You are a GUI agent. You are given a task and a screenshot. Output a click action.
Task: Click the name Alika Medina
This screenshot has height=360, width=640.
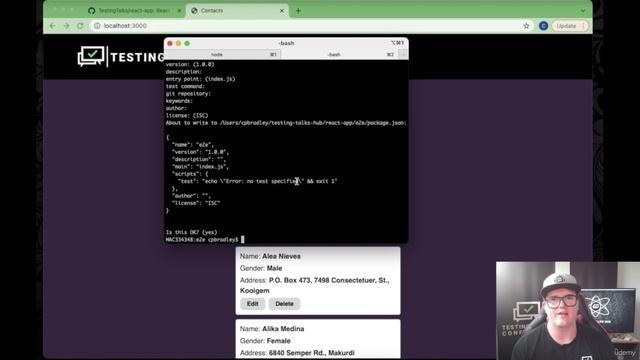pyautogui.click(x=283, y=329)
